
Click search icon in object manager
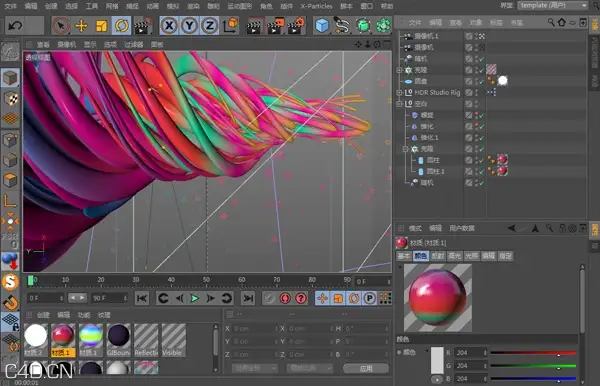click(551, 22)
